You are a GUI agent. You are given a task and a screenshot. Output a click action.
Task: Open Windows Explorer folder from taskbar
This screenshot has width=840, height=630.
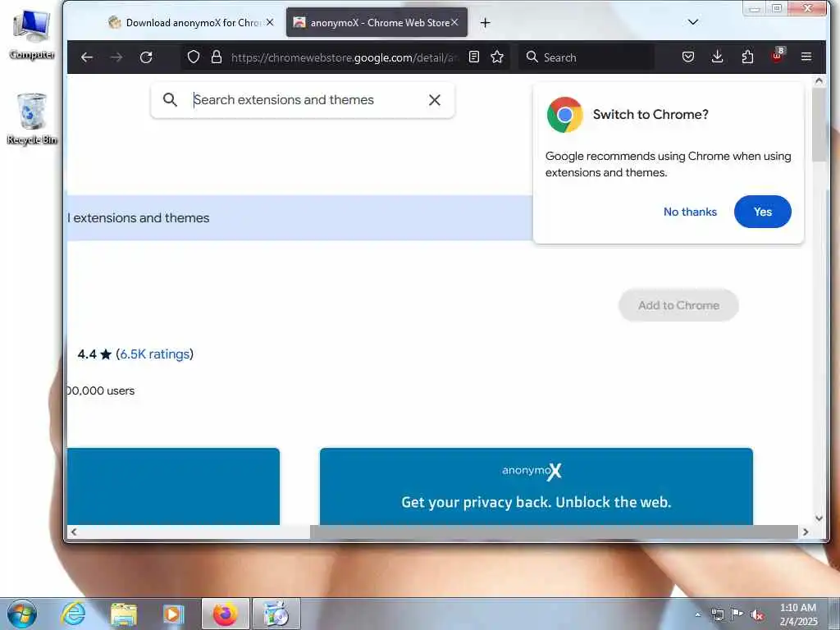click(x=123, y=614)
